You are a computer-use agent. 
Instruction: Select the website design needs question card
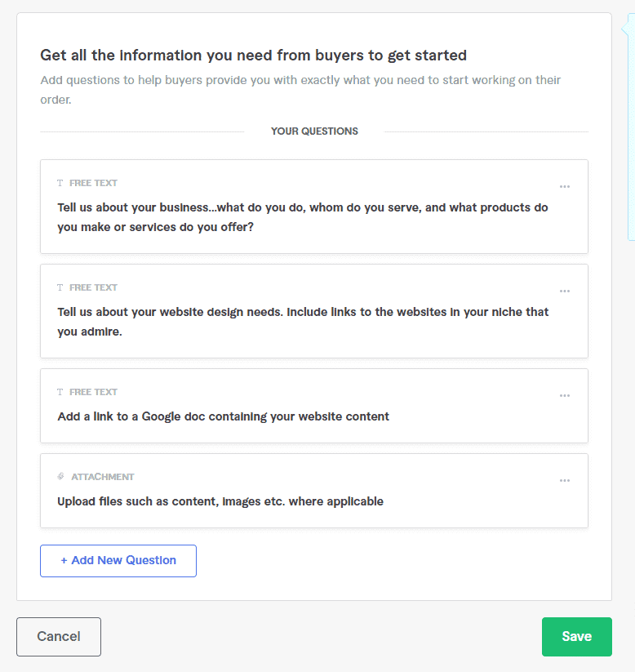click(314, 311)
